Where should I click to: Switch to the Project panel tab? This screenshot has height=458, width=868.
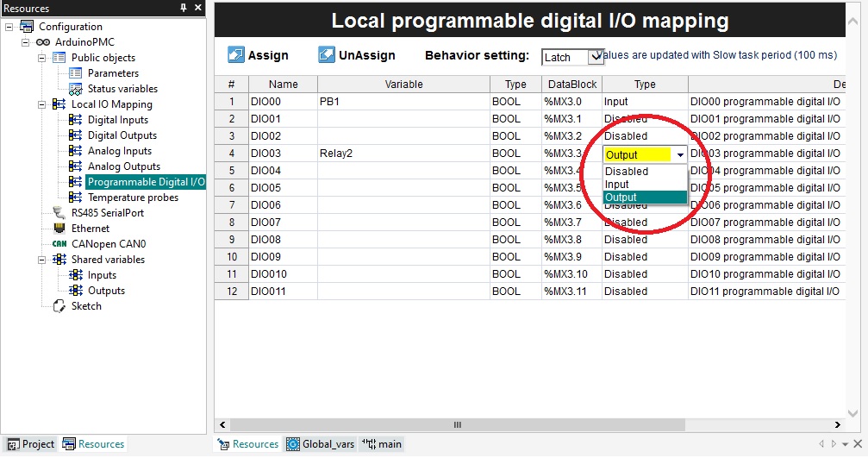31,444
